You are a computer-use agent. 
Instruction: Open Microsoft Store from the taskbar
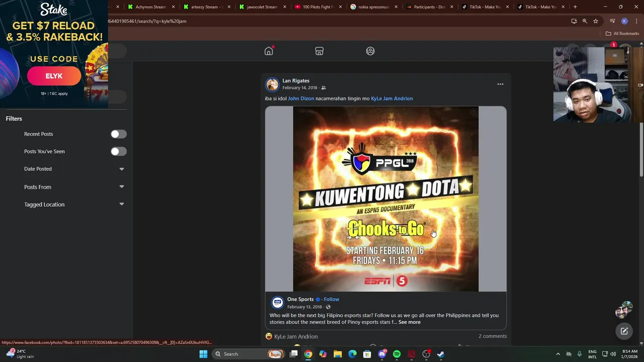[x=367, y=354]
